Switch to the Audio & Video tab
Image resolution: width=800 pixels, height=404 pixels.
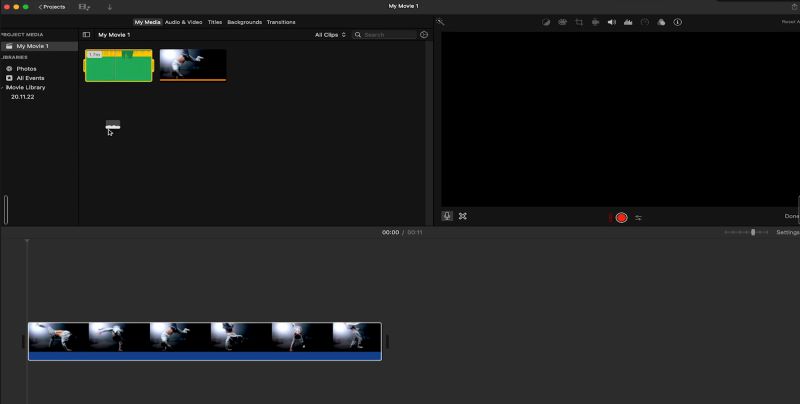point(184,22)
